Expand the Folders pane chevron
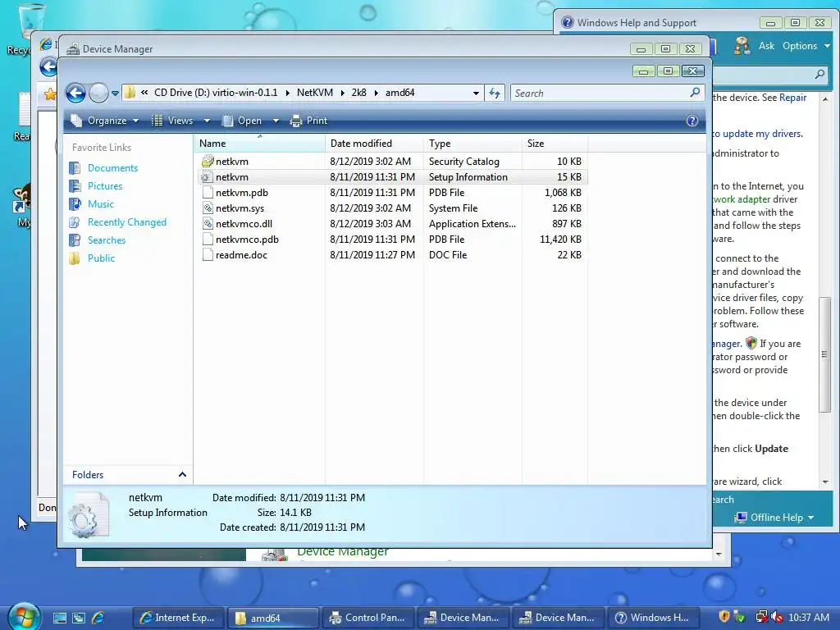This screenshot has height=630, width=840. 182,475
